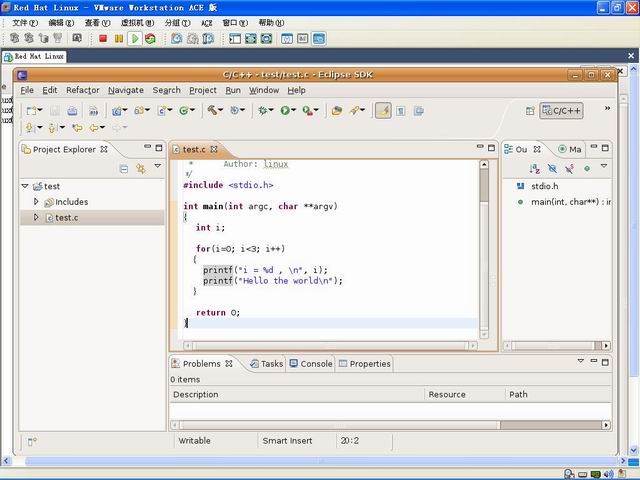The width and height of the screenshot is (640, 480).
Task: Click the Description column header
Action: pyautogui.click(x=296, y=394)
